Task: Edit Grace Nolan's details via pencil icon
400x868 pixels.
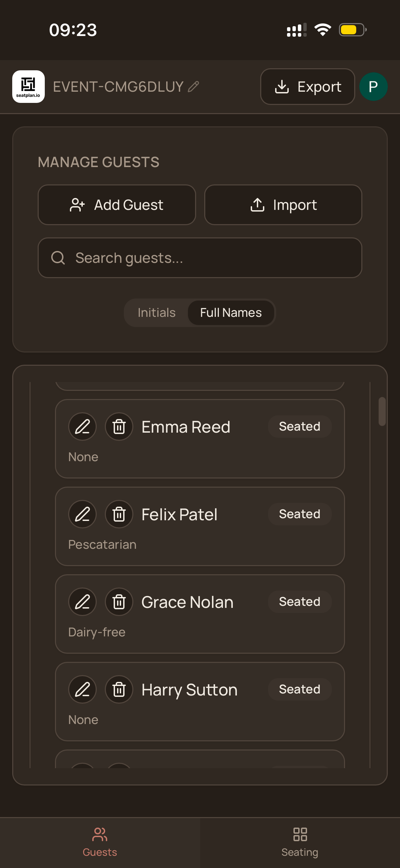Action: coord(82,601)
